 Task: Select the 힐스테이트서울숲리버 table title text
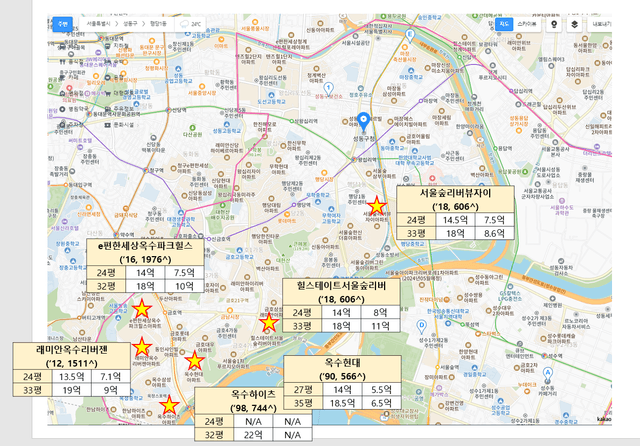click(x=341, y=286)
